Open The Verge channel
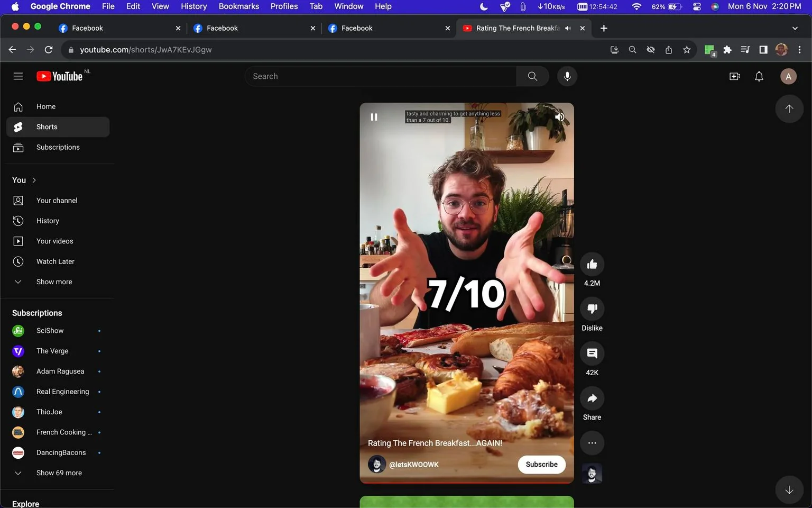 click(58, 351)
